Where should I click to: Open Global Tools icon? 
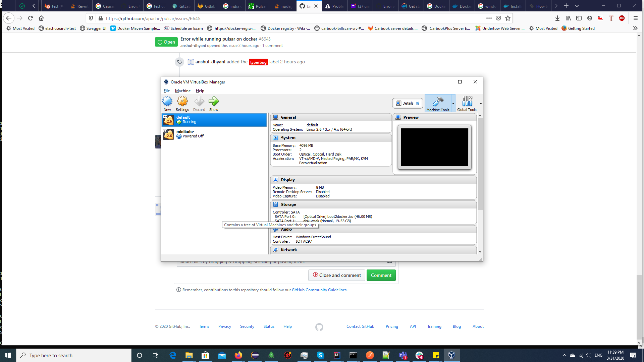click(467, 101)
